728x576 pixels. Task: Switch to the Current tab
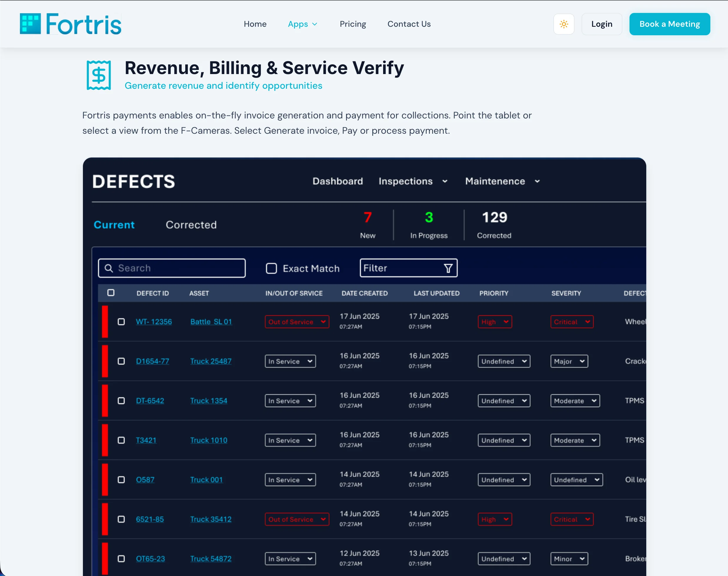[114, 225]
